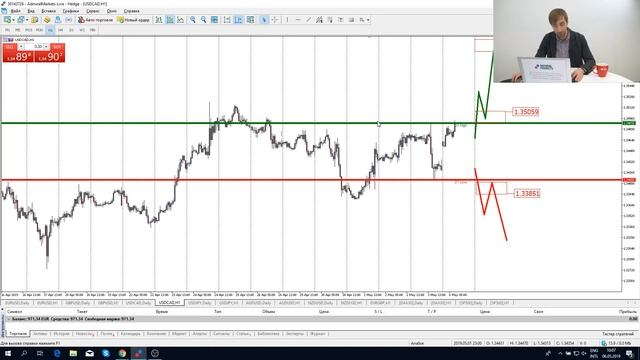This screenshot has height=360, width=640.
Task: Switch to the EURUSD,Daily chart tab
Action: pyautogui.click(x=17, y=303)
